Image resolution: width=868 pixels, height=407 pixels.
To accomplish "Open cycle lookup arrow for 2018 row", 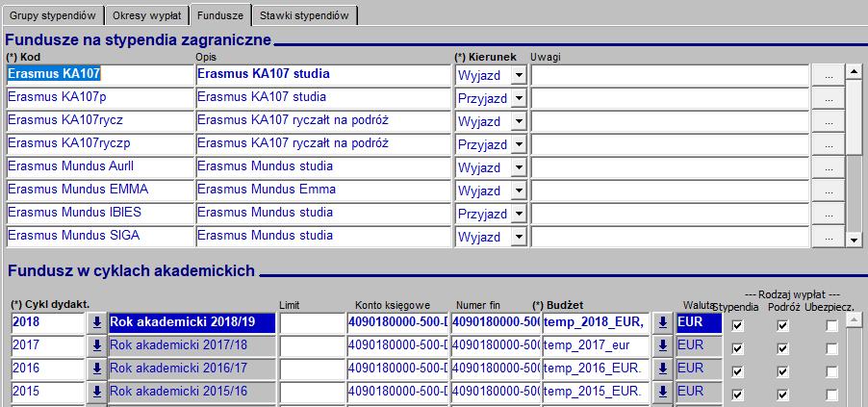I will coord(97,323).
